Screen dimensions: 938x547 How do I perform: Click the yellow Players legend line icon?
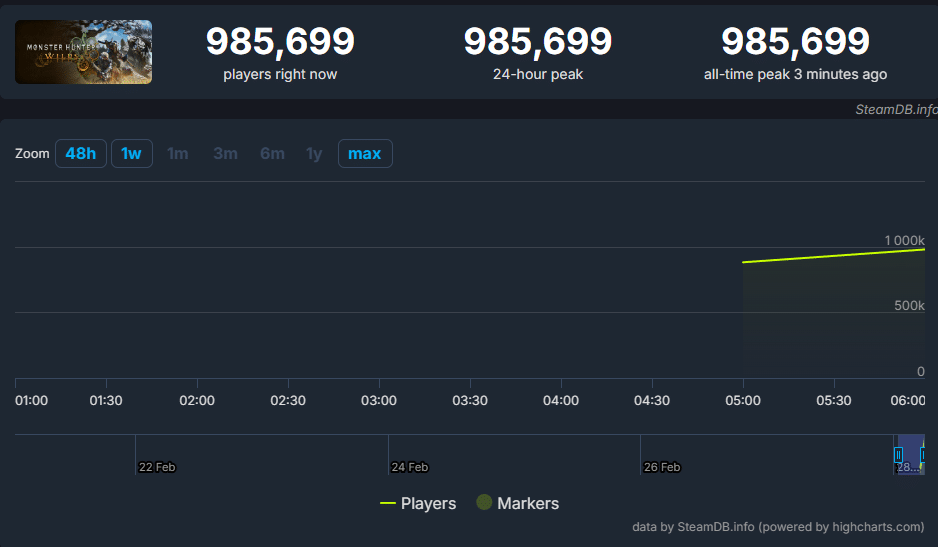click(388, 503)
